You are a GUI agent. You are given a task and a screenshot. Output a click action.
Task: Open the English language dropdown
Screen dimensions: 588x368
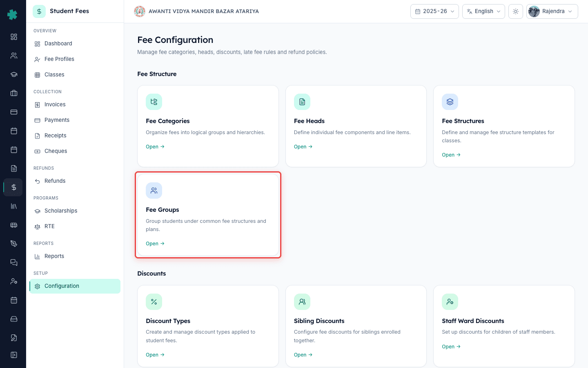point(483,11)
